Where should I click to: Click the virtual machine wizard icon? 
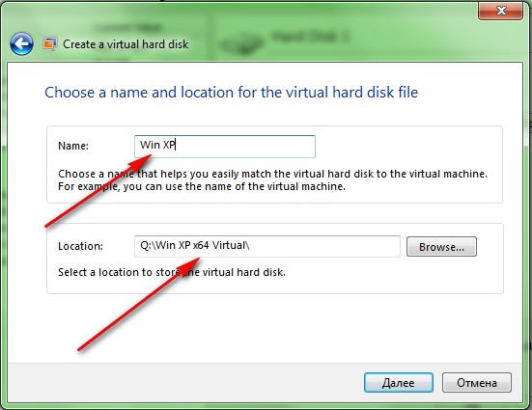point(49,44)
